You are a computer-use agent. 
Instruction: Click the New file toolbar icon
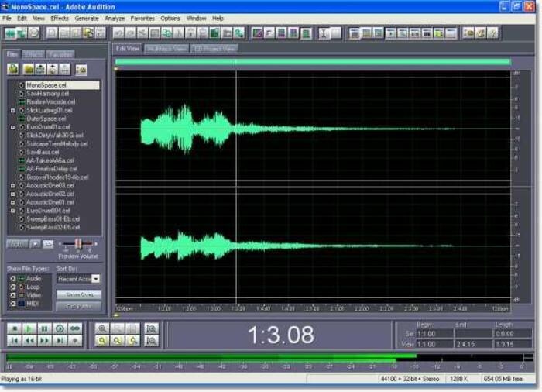click(x=52, y=33)
